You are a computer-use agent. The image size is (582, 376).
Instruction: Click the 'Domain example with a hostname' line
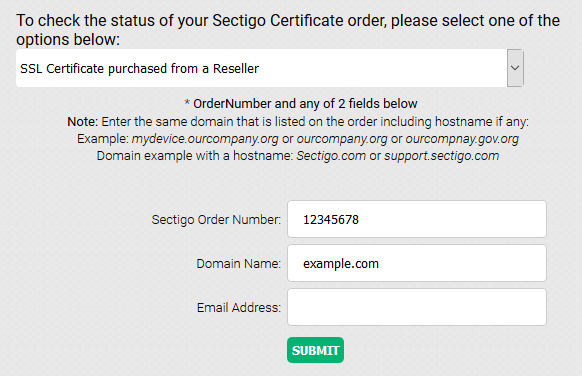coord(298,156)
